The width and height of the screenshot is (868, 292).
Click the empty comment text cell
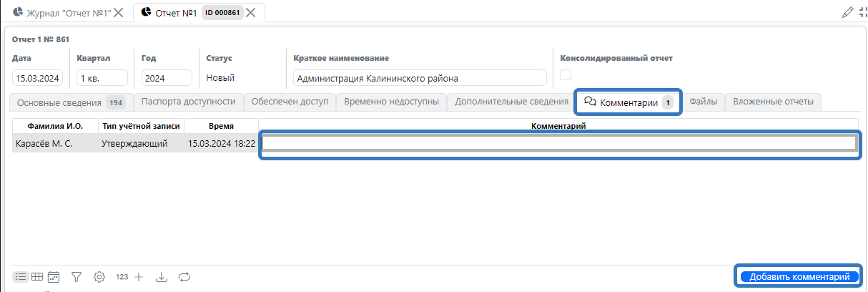(558, 144)
